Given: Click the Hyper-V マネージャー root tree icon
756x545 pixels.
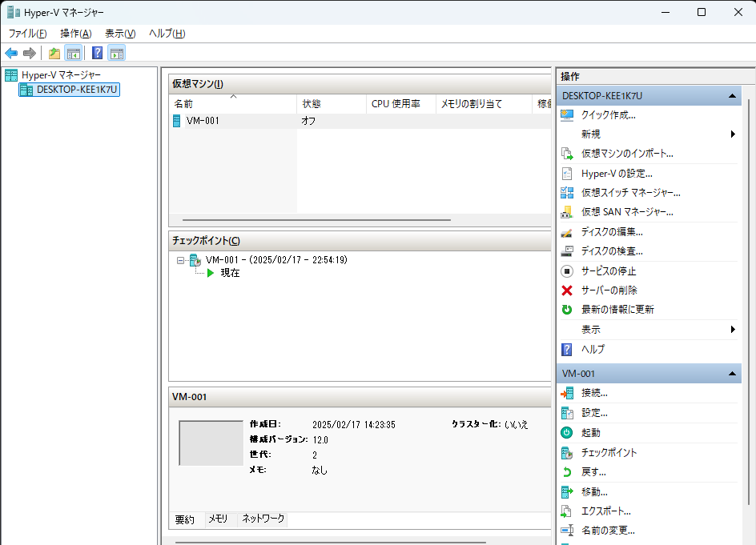Looking at the screenshot, I should tap(11, 75).
